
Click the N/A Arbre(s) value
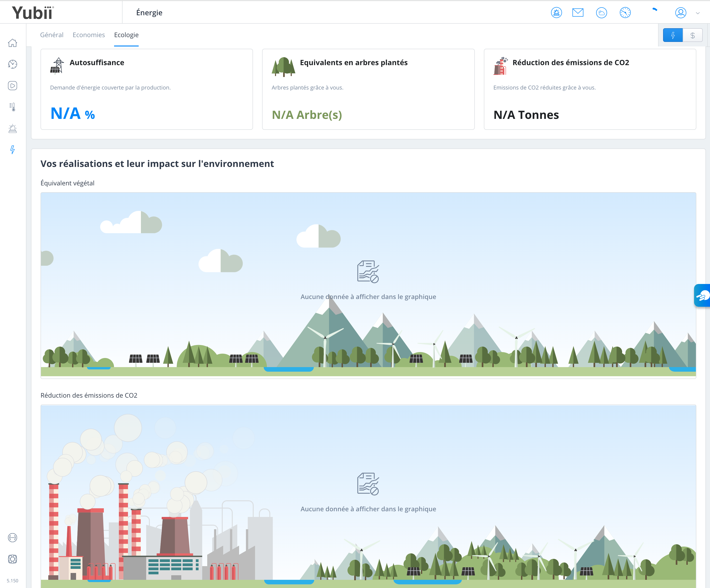coord(307,115)
